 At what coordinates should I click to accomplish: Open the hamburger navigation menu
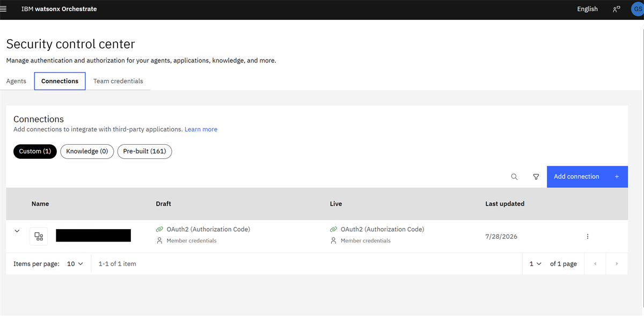4,9
